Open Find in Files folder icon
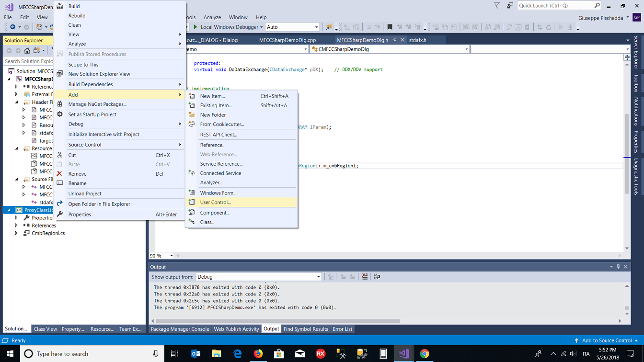Viewport: 644px width, 362px height. point(329,27)
